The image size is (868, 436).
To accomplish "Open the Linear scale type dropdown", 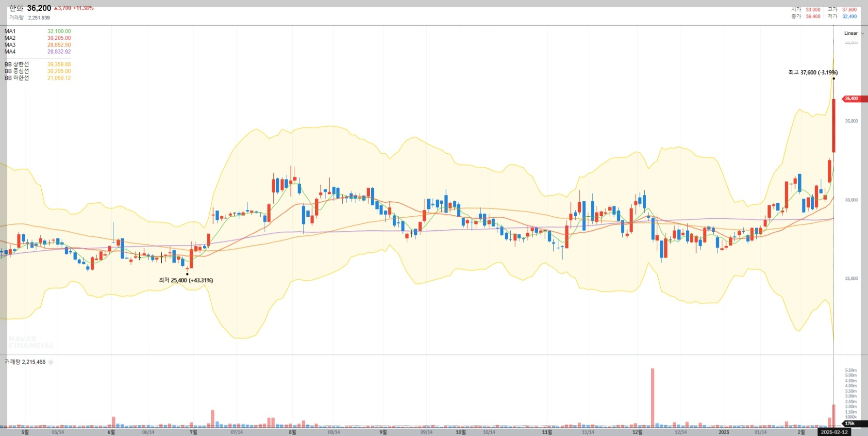I will click(854, 33).
